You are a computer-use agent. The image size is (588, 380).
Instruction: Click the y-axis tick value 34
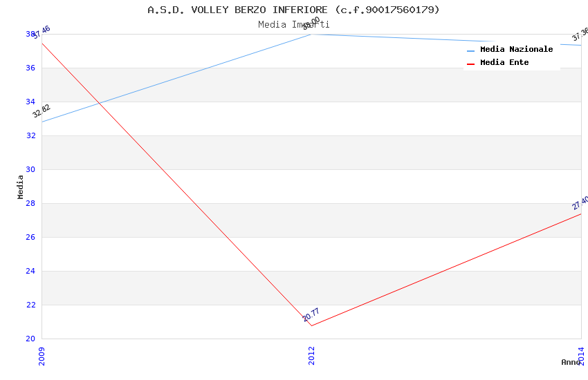[x=30, y=102]
